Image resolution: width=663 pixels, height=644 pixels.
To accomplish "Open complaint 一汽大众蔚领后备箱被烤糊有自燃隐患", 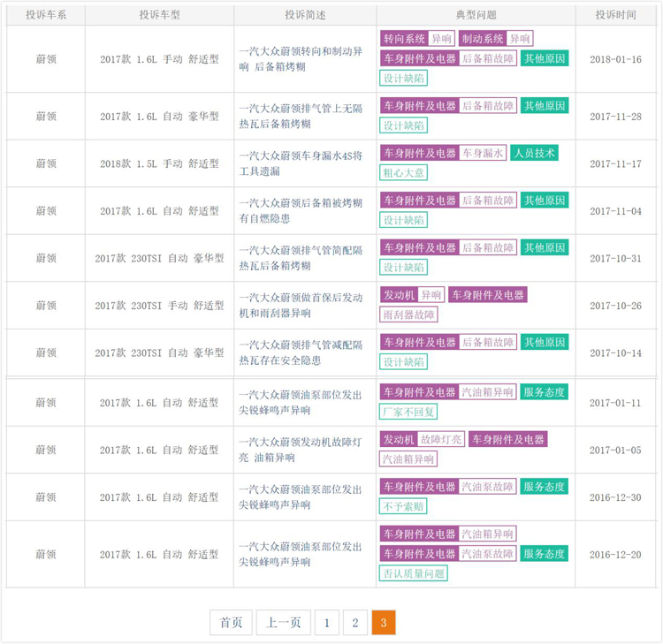I will click(x=301, y=211).
